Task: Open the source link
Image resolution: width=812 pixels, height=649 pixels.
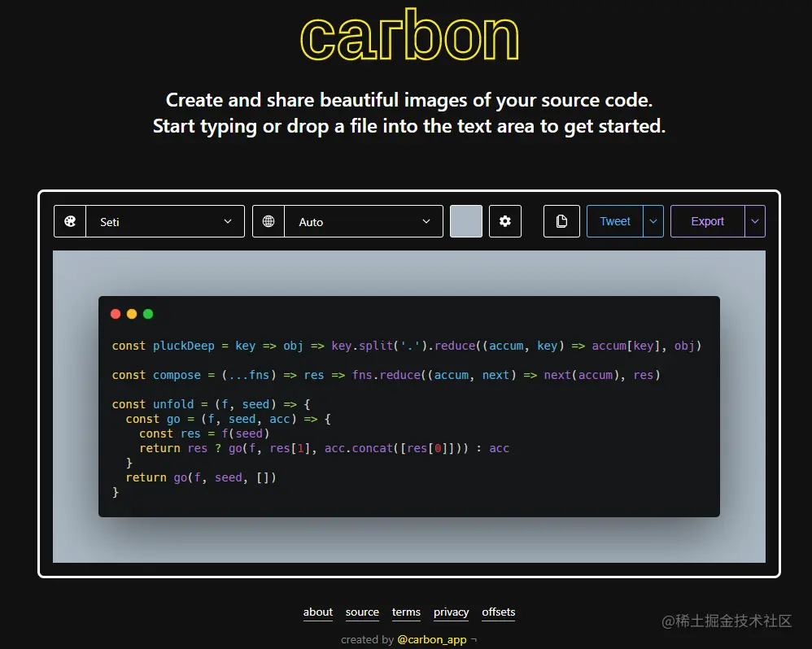Action: pos(362,612)
